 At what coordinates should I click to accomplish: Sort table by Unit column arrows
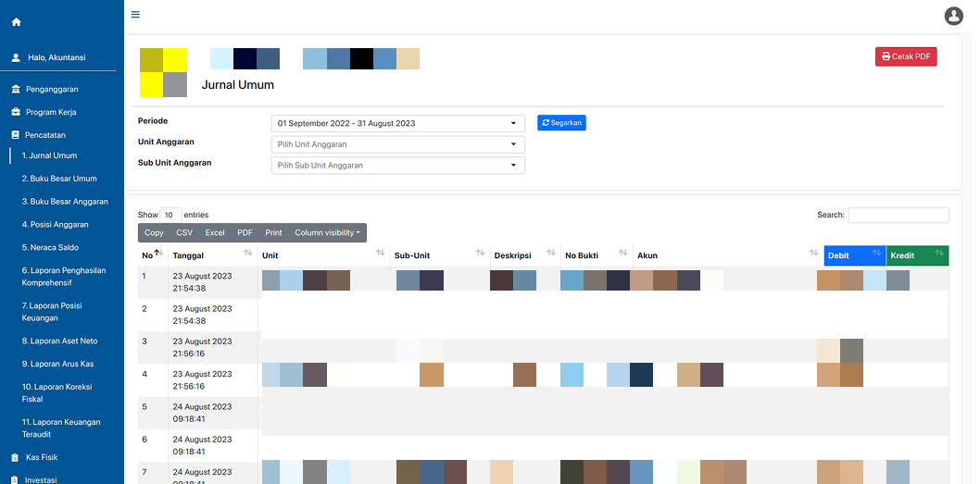click(x=380, y=253)
